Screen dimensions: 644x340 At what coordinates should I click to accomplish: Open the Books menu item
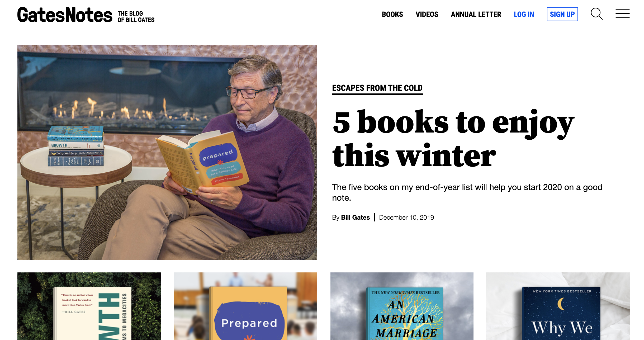point(392,14)
